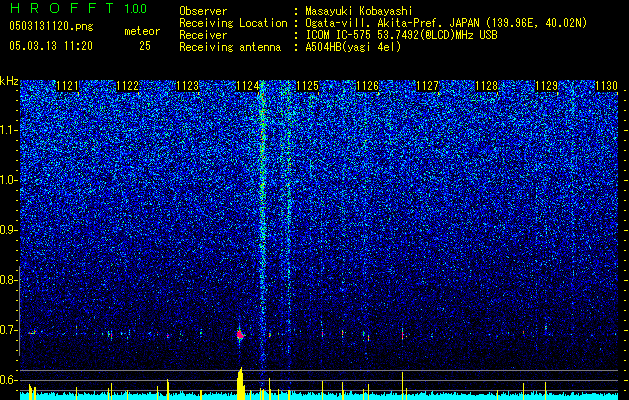Viewport: 629px width, 400px height.
Task: Click the observer name Masayuki Kobayashi
Action: (x=359, y=11)
